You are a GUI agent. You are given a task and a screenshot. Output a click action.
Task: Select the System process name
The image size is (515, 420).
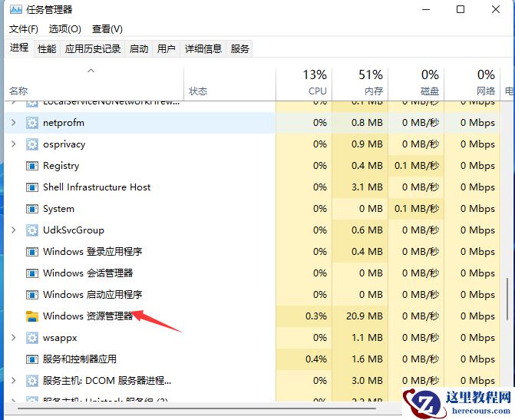(58, 209)
